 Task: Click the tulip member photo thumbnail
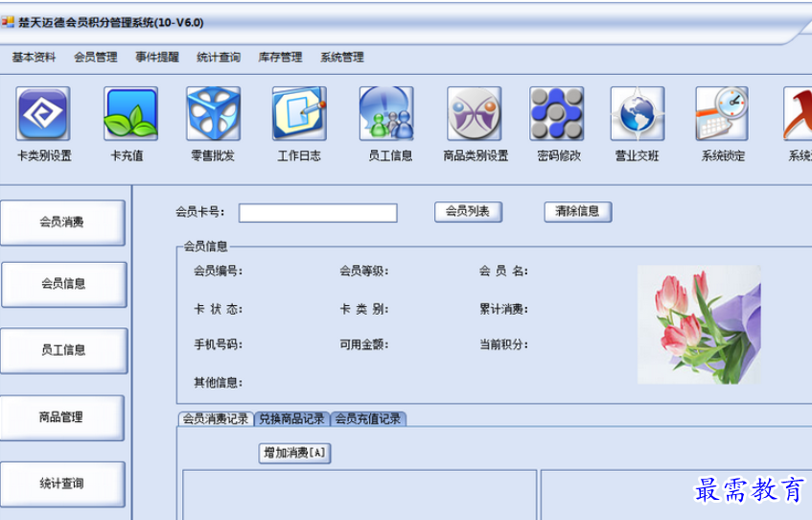[699, 324]
